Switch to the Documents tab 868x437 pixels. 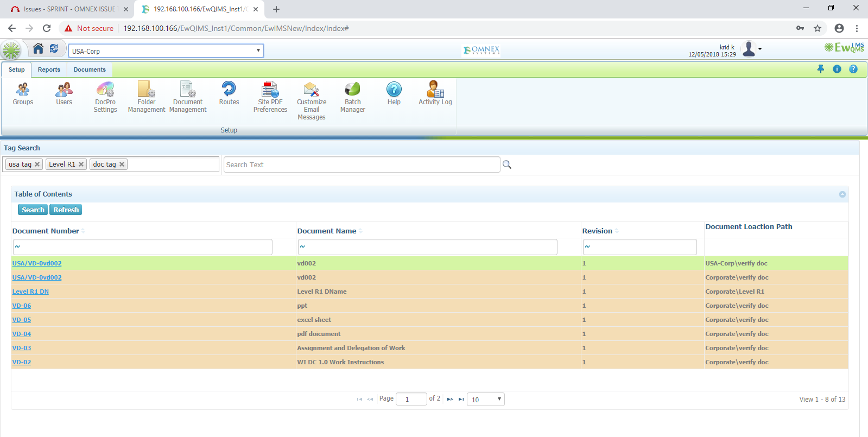click(x=90, y=69)
